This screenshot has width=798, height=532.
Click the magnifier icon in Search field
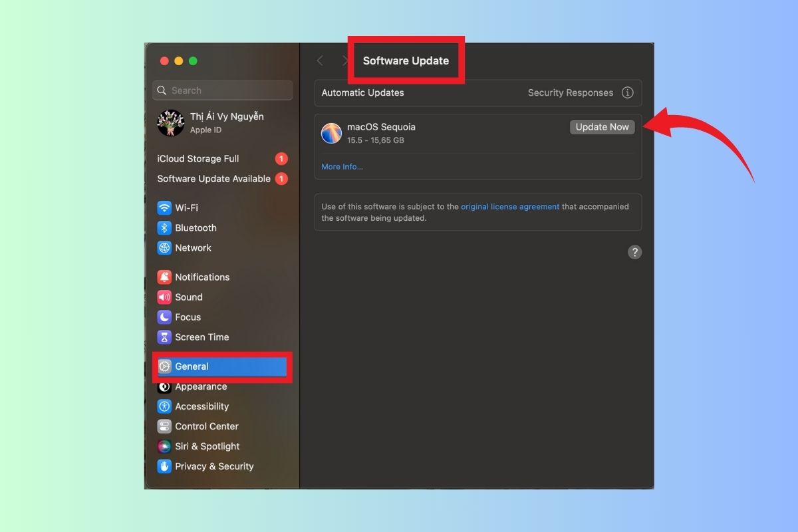(x=162, y=90)
